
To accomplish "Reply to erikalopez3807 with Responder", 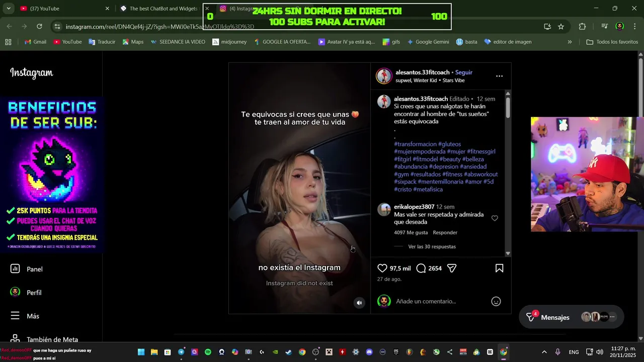I will (x=445, y=233).
